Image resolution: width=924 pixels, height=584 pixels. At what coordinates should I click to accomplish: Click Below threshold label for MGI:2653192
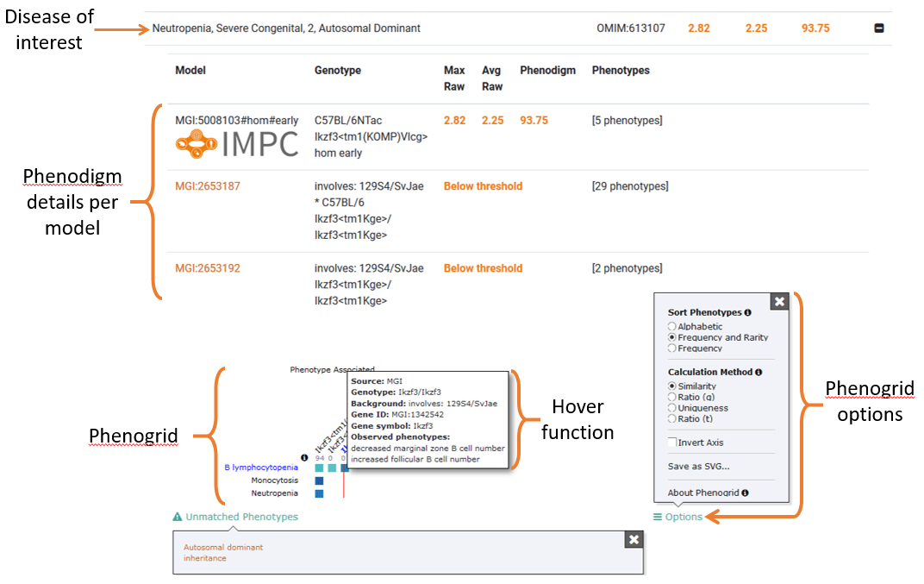[483, 268]
